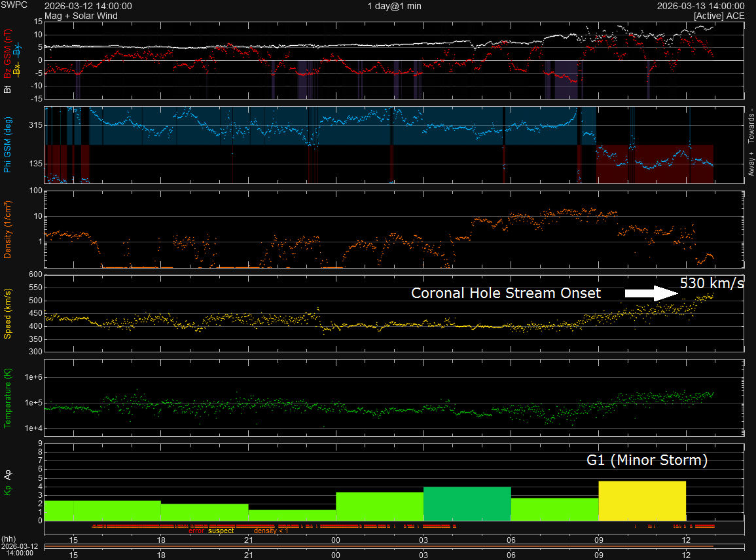Click the dark green Kp bar for 03–06

tap(467, 504)
